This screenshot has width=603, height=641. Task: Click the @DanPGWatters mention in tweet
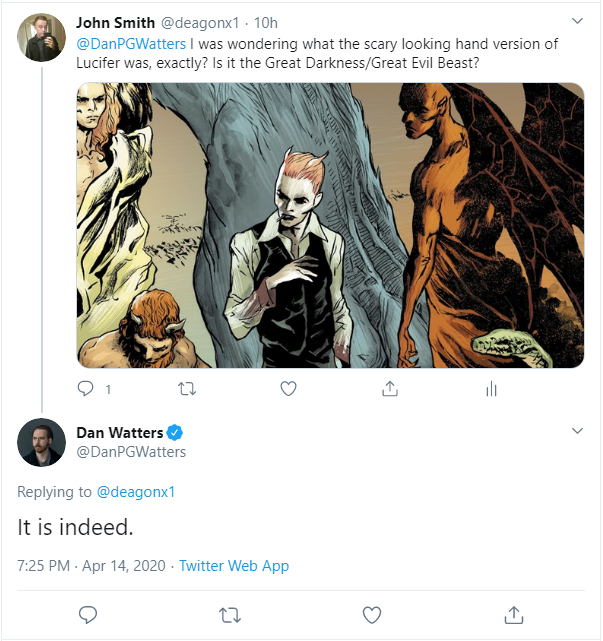point(131,45)
